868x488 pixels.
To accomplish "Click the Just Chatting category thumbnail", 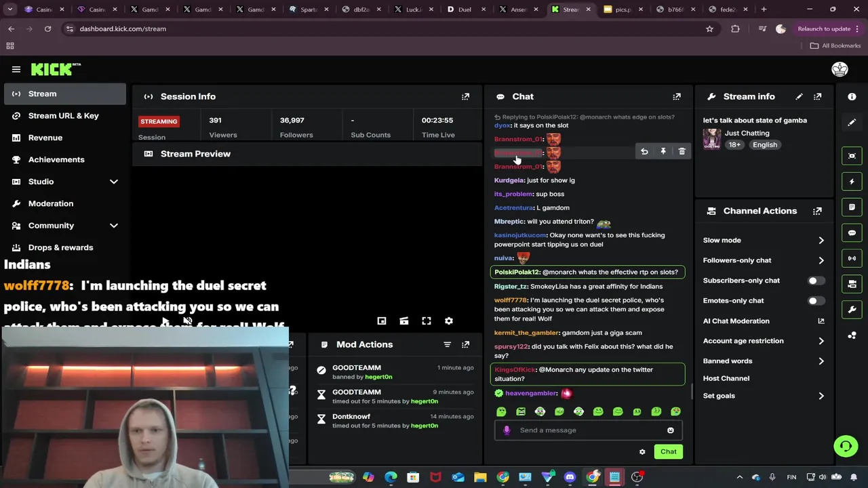I will click(x=712, y=139).
